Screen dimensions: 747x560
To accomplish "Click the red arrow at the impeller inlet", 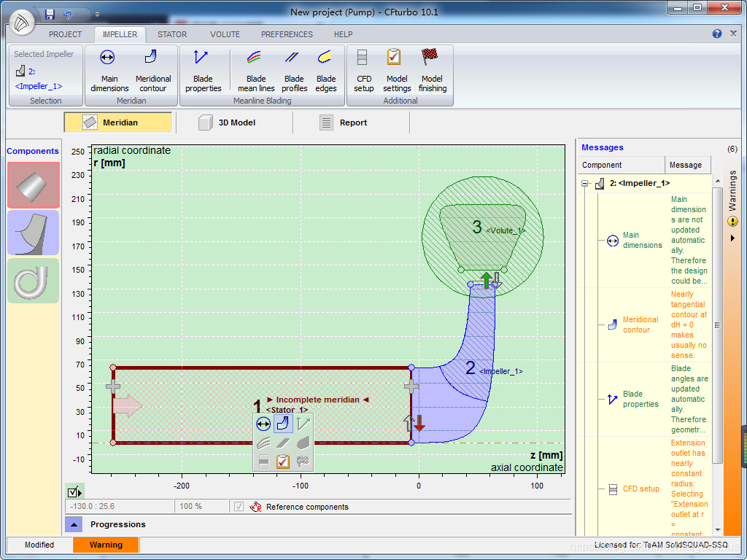I will coord(419,423).
